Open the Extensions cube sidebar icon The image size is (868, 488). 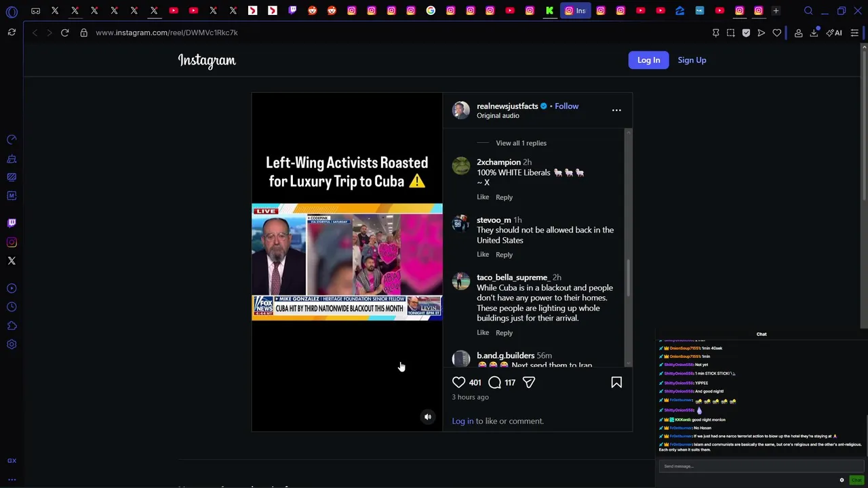(x=12, y=326)
